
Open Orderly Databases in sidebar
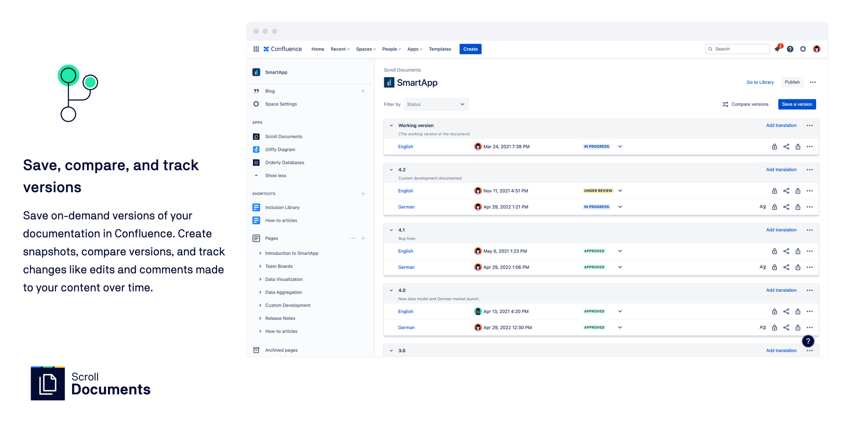[284, 163]
